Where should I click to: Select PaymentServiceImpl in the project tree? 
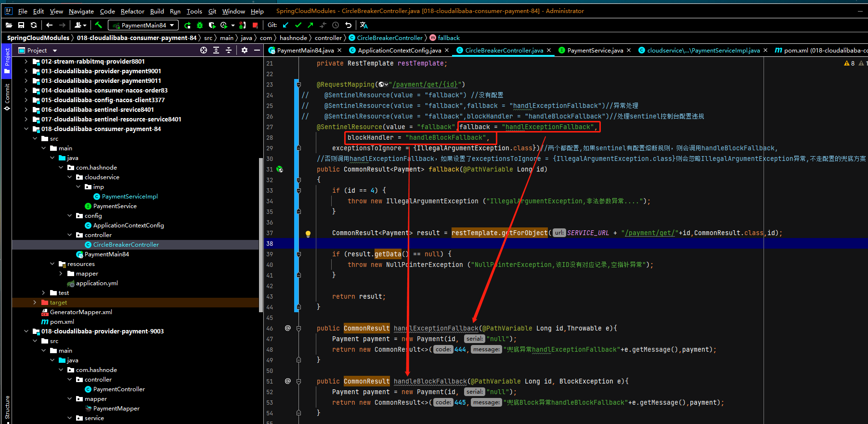(x=130, y=196)
